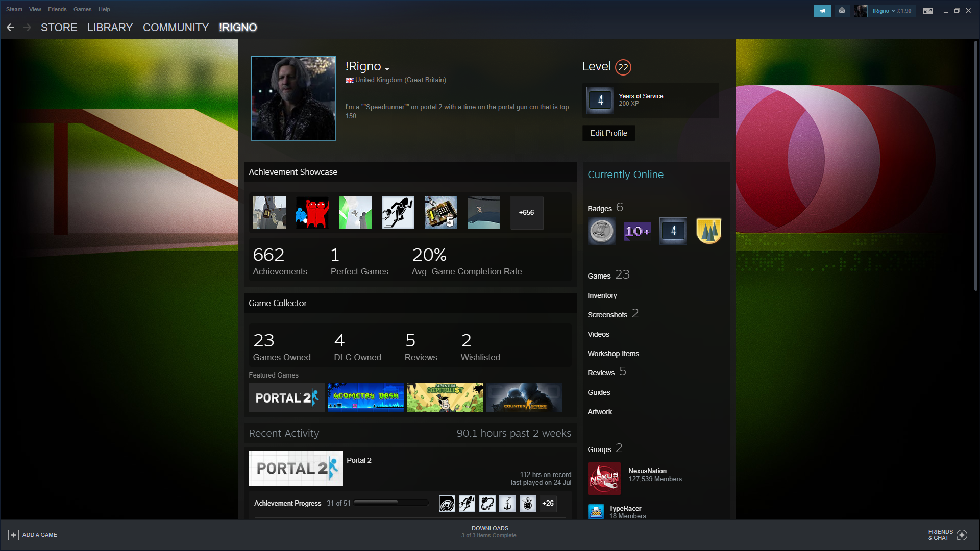Open the Games menu

pos(83,9)
